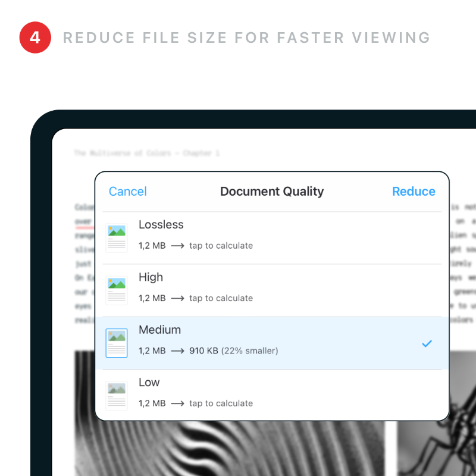Image resolution: width=476 pixels, height=476 pixels.
Task: Click the striped pattern image in document
Action: (x=230, y=449)
